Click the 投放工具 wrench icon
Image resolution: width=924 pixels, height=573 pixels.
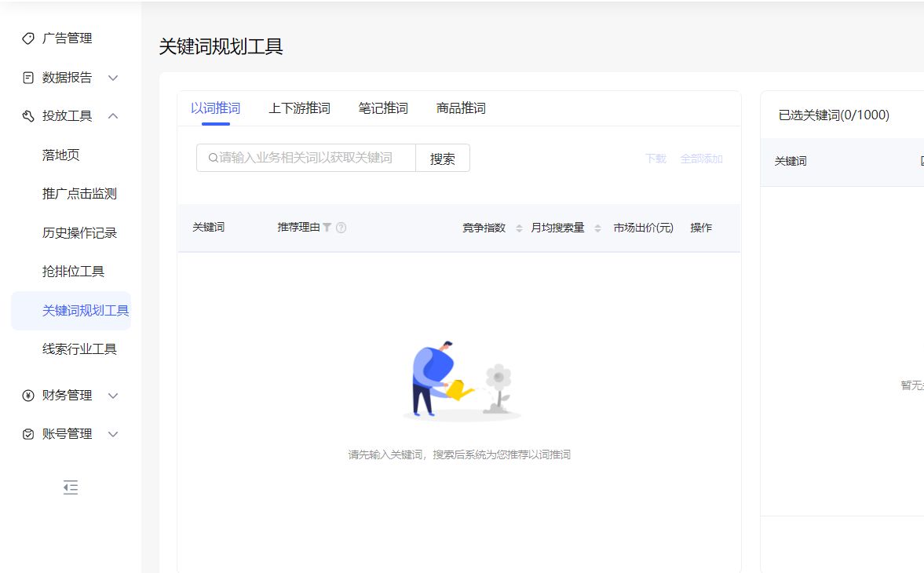[28, 116]
